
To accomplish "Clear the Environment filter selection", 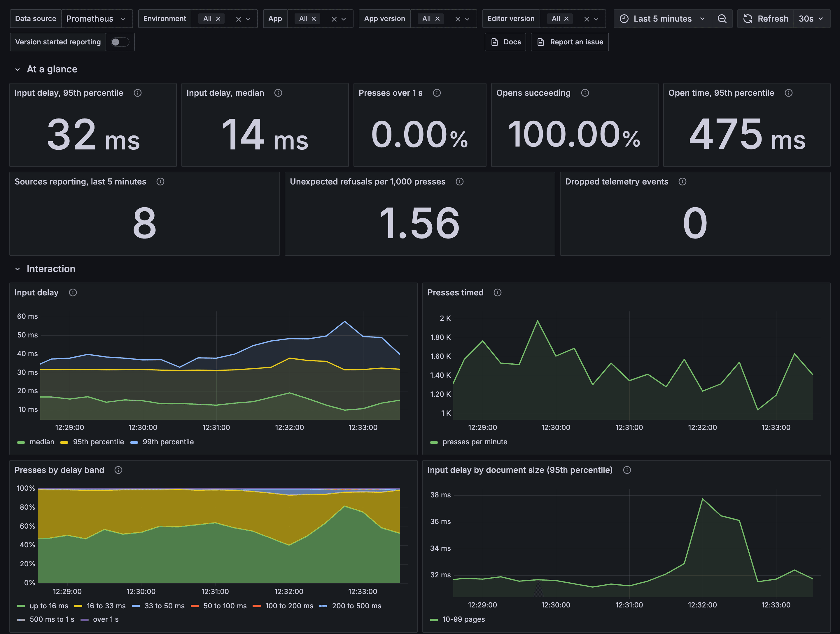I will click(239, 19).
